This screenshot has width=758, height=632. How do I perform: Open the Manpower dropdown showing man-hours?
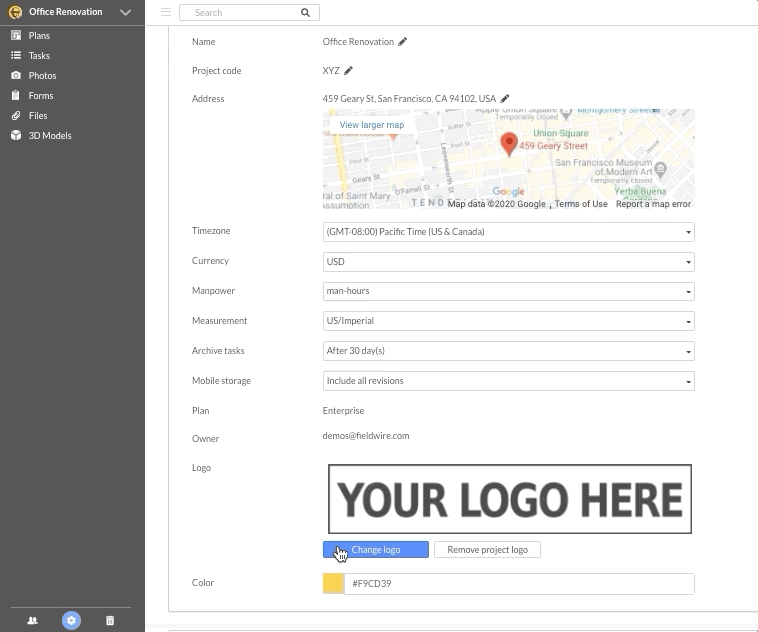pos(509,292)
